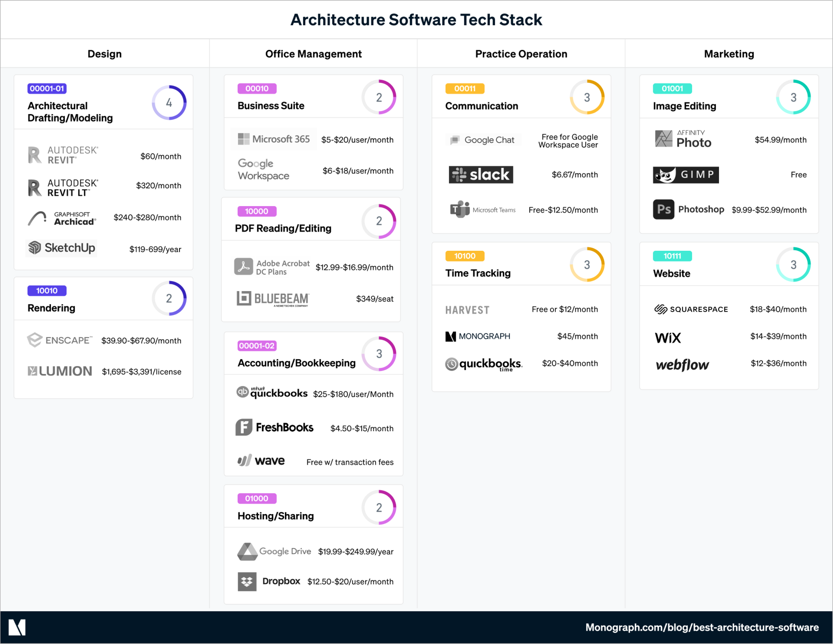
Task: Click Free for Google Workspace User text
Action: (x=568, y=141)
